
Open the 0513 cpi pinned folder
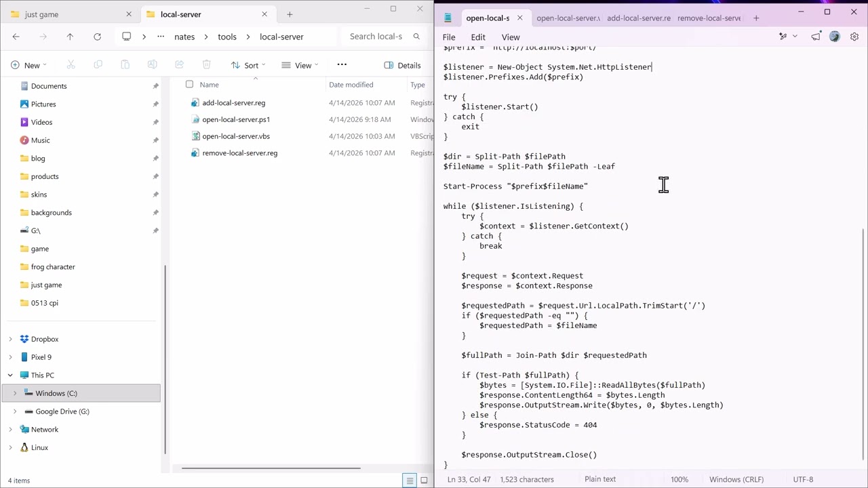click(45, 303)
